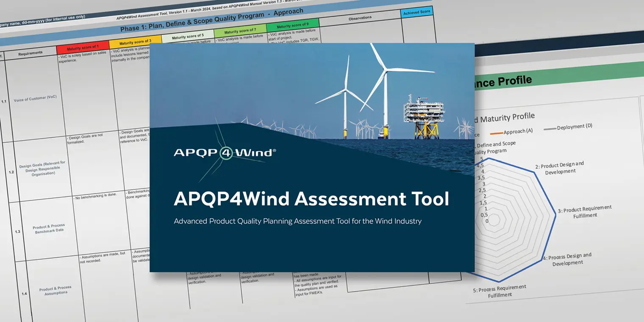Click the Maturity Profile chart title

[504, 116]
